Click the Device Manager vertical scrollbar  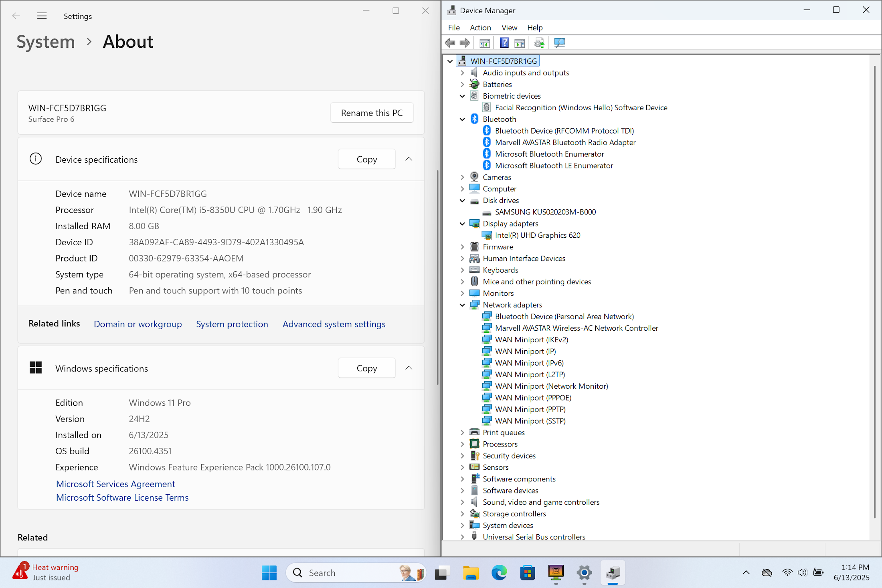tap(874, 292)
